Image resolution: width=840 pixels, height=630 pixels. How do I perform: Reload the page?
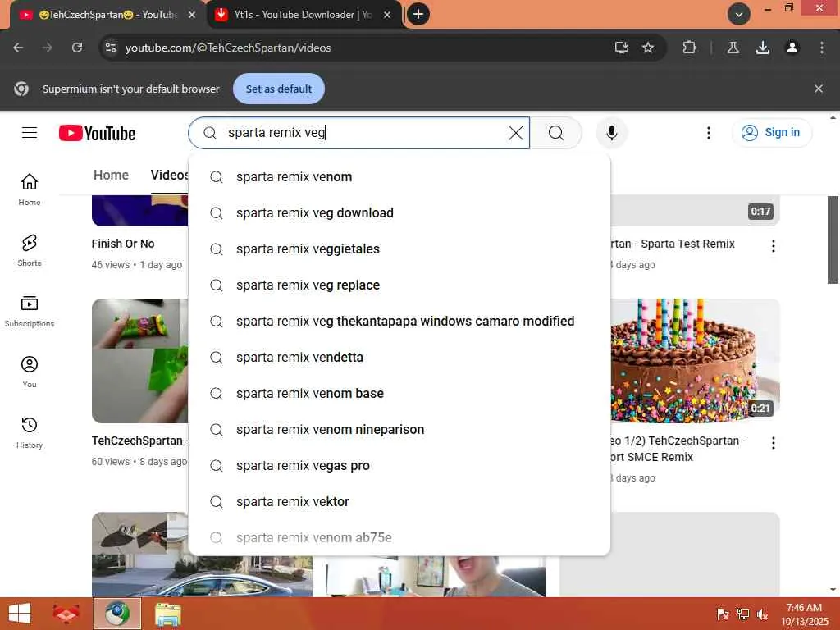[x=77, y=48]
